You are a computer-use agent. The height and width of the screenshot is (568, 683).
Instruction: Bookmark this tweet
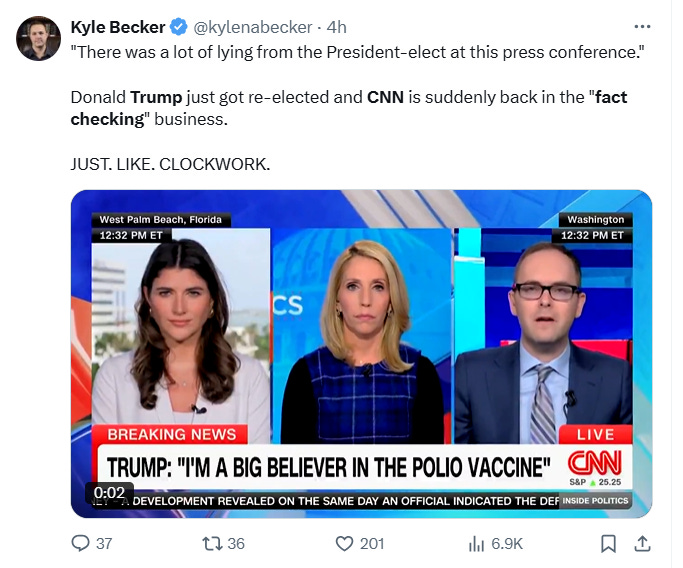608,544
